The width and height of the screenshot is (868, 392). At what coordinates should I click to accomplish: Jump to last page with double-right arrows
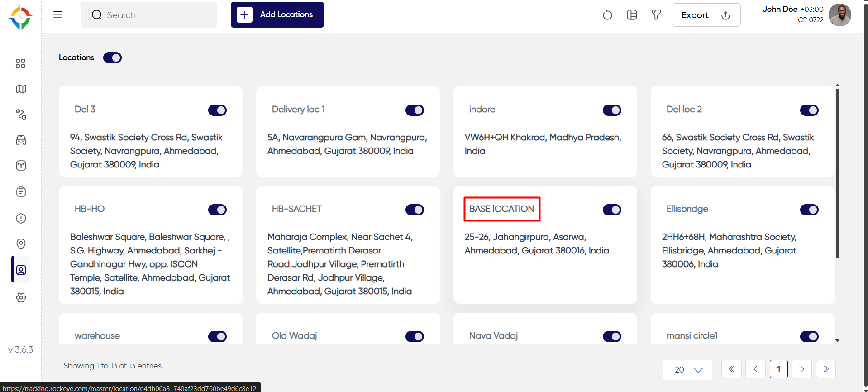coord(826,369)
